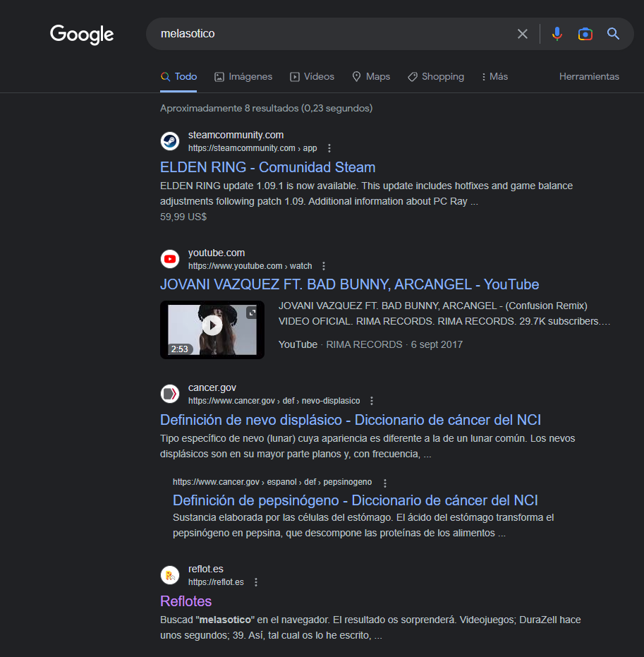644x657 pixels.
Task: Open ELDEN RING - Comunidad Steam link
Action: coord(267,167)
